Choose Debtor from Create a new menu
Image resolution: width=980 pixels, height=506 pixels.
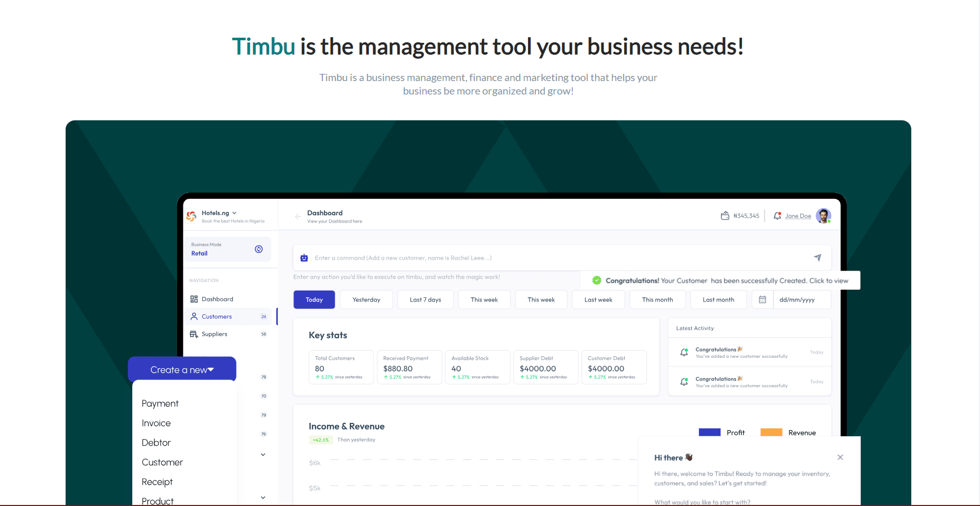[156, 442]
